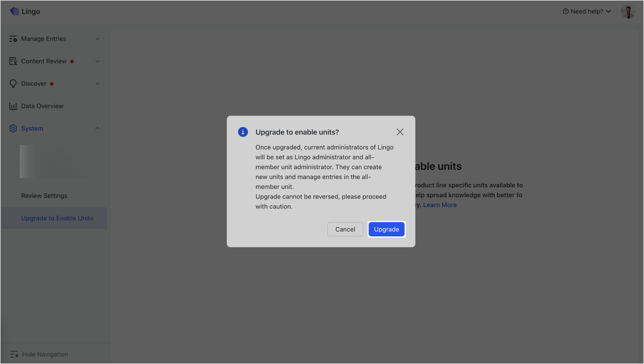Click the Content Review document icon
This screenshot has width=644, height=364.
13,61
